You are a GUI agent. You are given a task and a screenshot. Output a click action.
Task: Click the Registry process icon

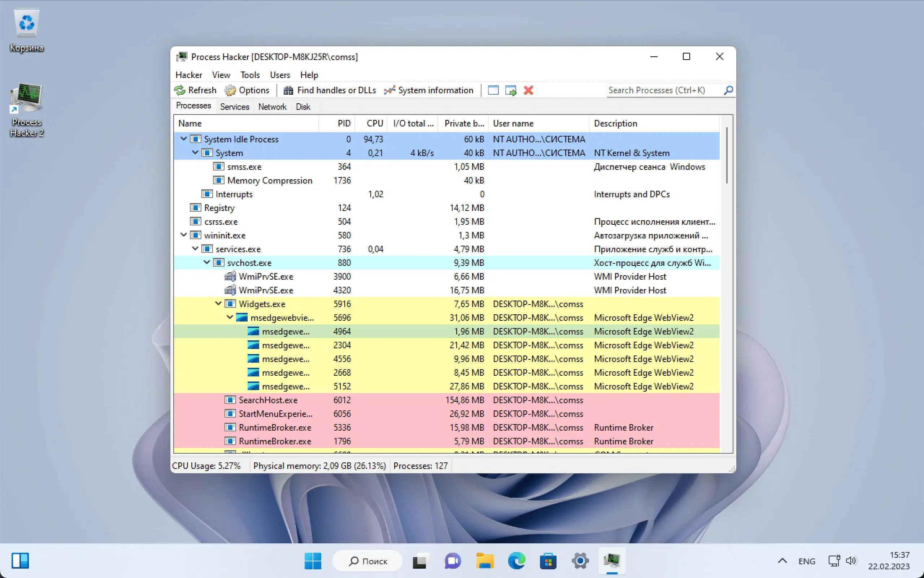pyautogui.click(x=196, y=208)
